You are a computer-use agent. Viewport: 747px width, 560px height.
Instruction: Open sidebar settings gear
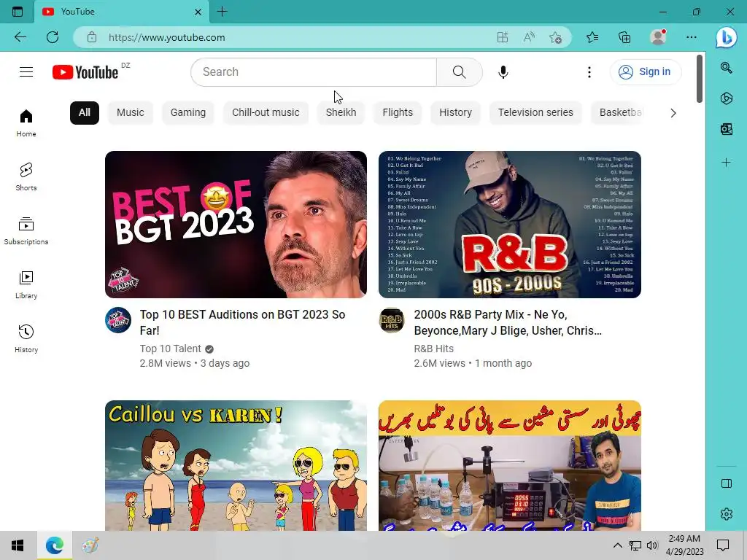click(x=727, y=514)
